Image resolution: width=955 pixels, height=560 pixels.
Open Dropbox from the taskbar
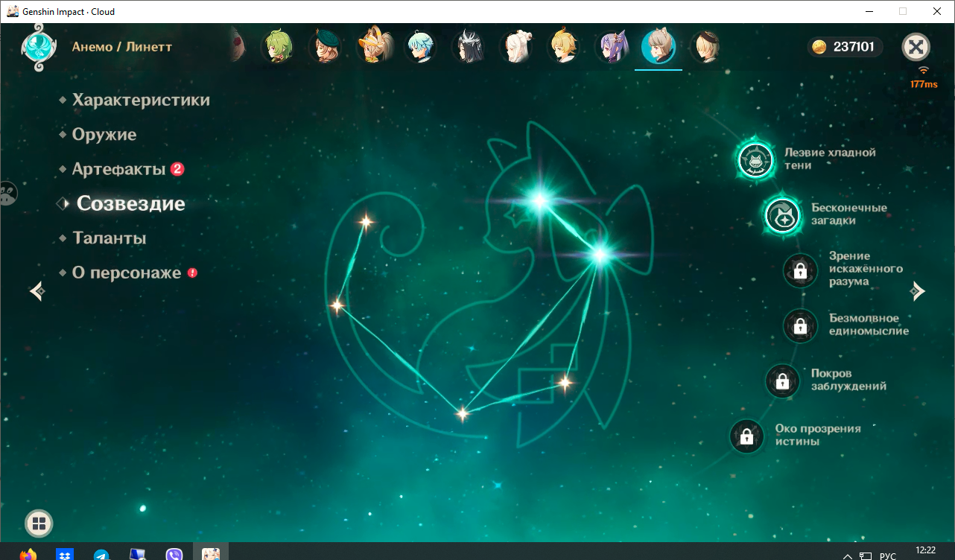click(65, 554)
